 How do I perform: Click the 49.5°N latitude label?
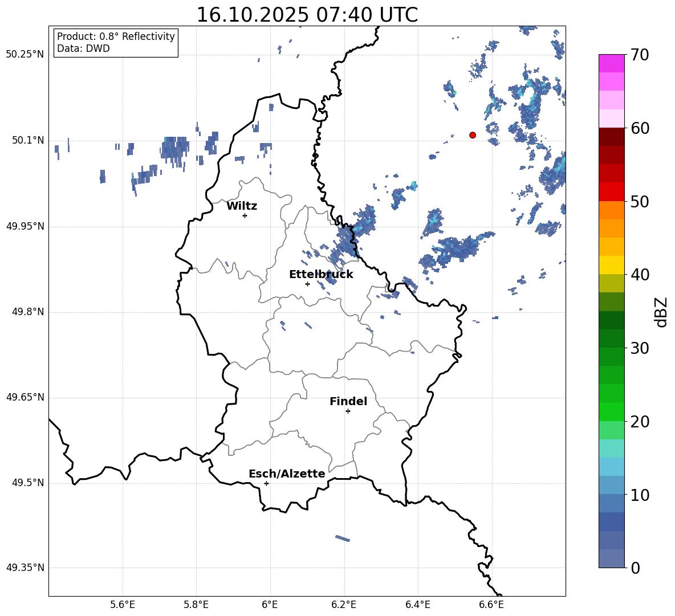[x=28, y=483]
